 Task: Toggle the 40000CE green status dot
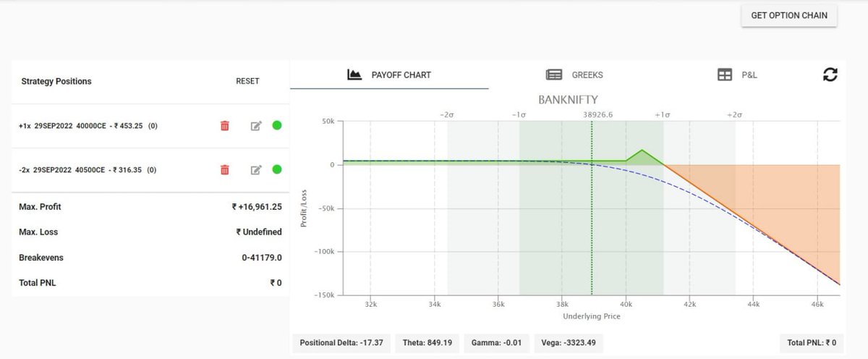(x=277, y=125)
